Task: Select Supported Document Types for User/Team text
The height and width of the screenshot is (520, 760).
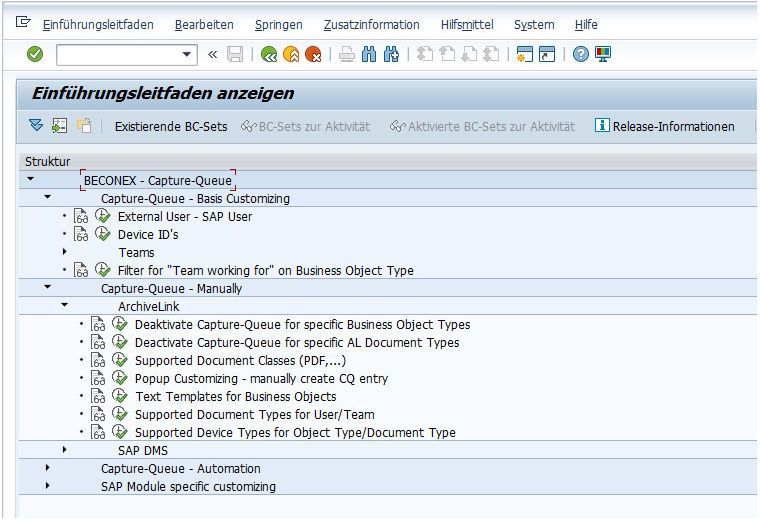Action: [254, 415]
